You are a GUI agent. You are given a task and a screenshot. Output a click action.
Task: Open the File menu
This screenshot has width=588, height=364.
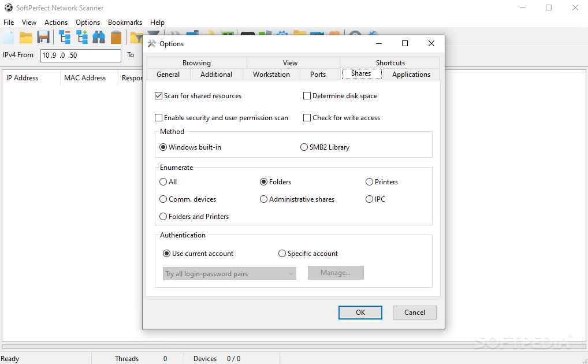coord(9,23)
